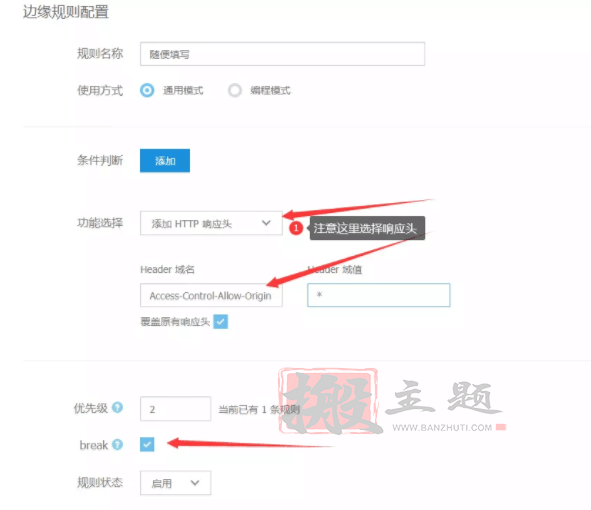Click the 当前已有 1 条规则 text
Image resolution: width=591 pixels, height=510 pixels.
(259, 409)
